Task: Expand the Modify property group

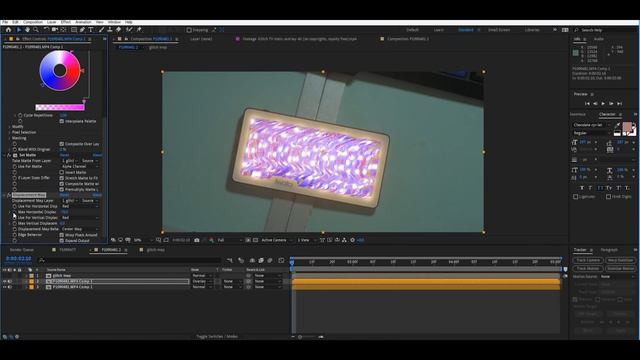Action: point(9,127)
